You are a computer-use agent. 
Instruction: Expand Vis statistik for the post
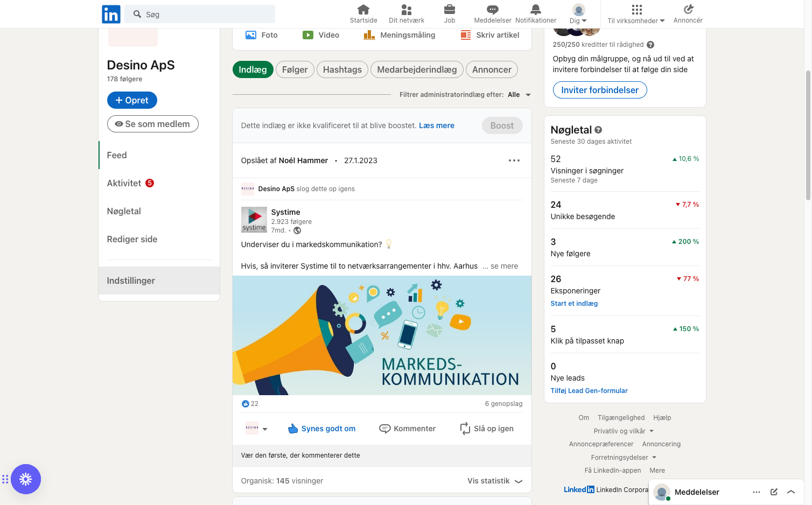pyautogui.click(x=495, y=481)
